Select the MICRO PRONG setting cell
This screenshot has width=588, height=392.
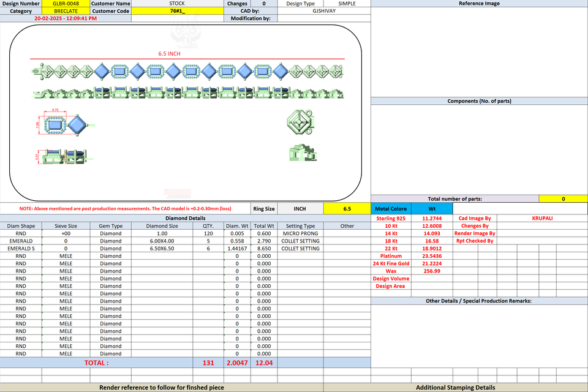point(300,233)
